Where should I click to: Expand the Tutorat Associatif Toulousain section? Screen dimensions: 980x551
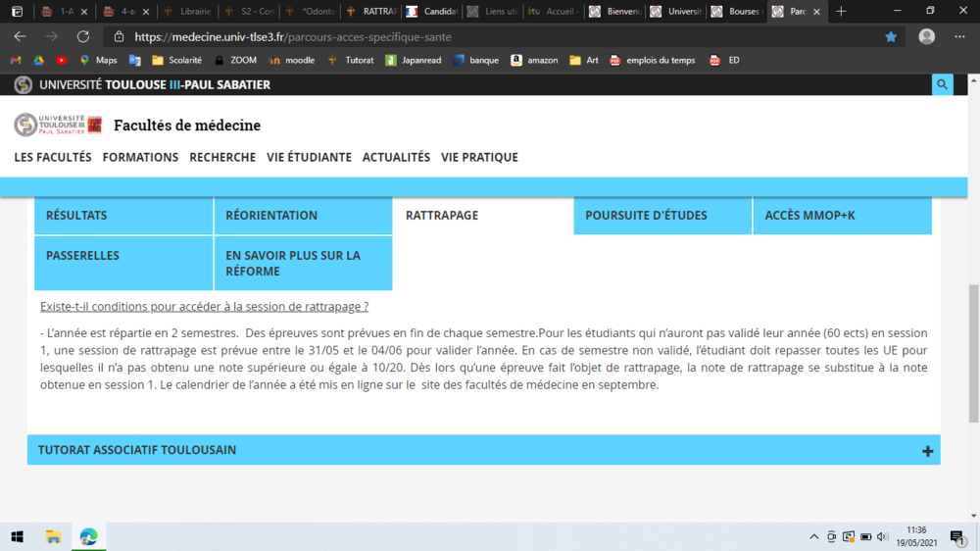(x=927, y=451)
